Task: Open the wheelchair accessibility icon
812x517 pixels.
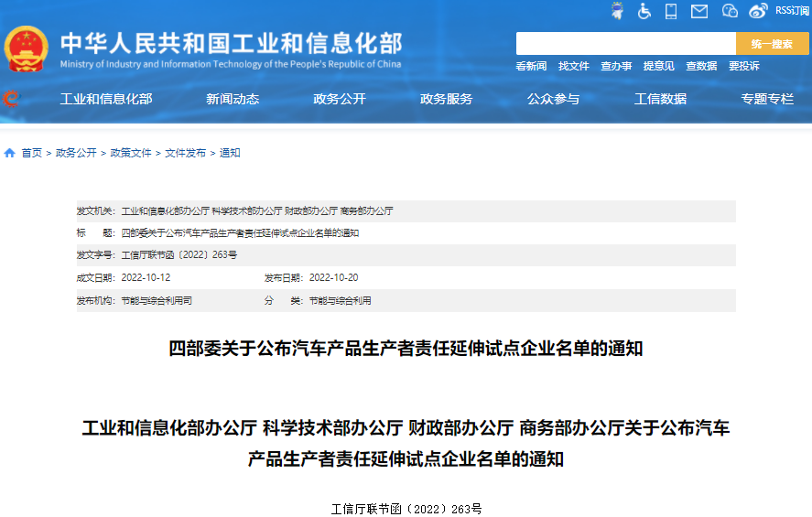Action: coord(644,11)
